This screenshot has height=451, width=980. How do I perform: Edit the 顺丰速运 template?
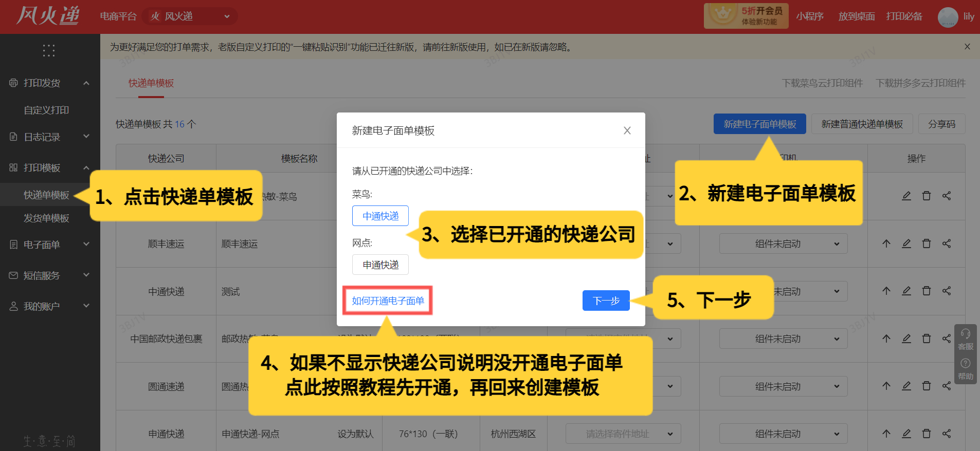click(x=906, y=243)
